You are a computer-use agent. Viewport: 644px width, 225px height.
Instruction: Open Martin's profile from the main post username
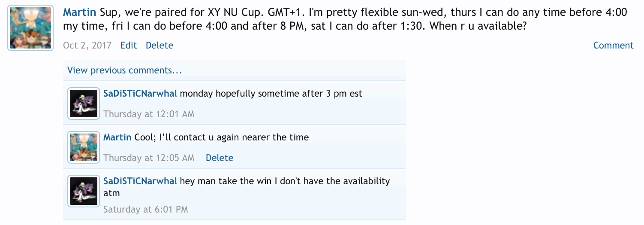click(79, 12)
